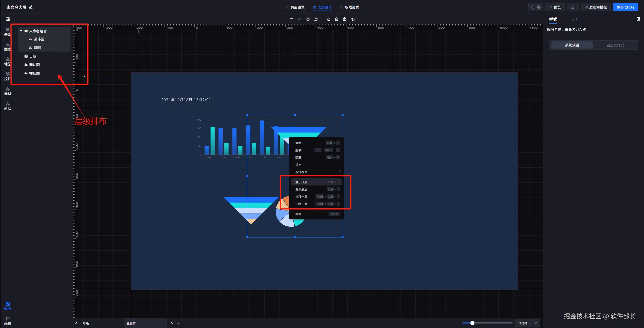Open the 形状 shapes sidebar panel
644x328 pixels.
(x=8, y=106)
